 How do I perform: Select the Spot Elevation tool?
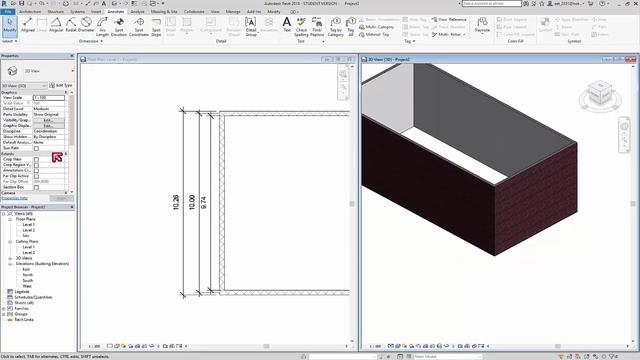click(119, 27)
